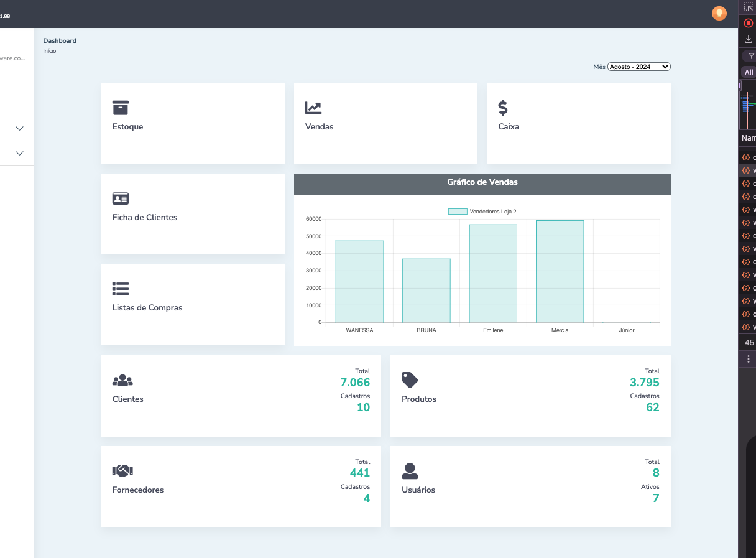This screenshot has width=756, height=558.
Task: Expand the first sidebar menu chevron
Action: (19, 128)
